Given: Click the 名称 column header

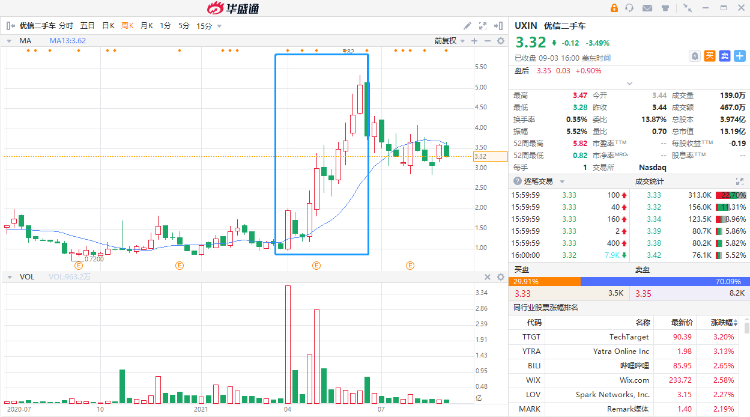Looking at the screenshot, I should (642, 323).
